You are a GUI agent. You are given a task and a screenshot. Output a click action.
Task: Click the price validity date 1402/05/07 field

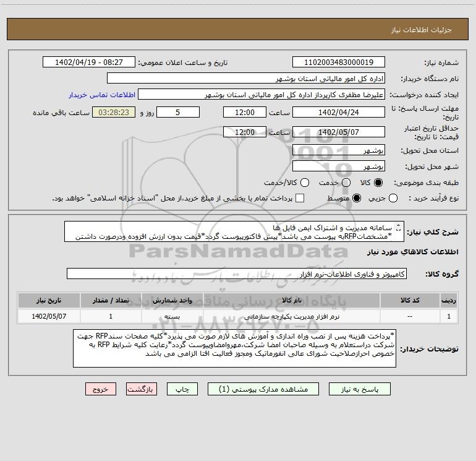339,132
